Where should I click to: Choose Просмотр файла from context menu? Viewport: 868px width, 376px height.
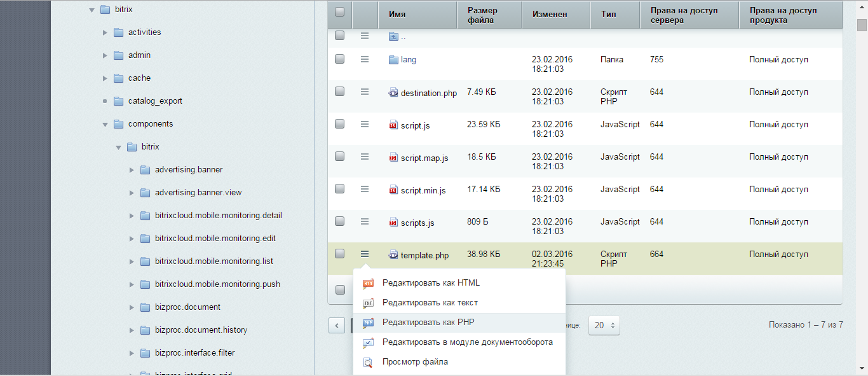tap(459, 362)
